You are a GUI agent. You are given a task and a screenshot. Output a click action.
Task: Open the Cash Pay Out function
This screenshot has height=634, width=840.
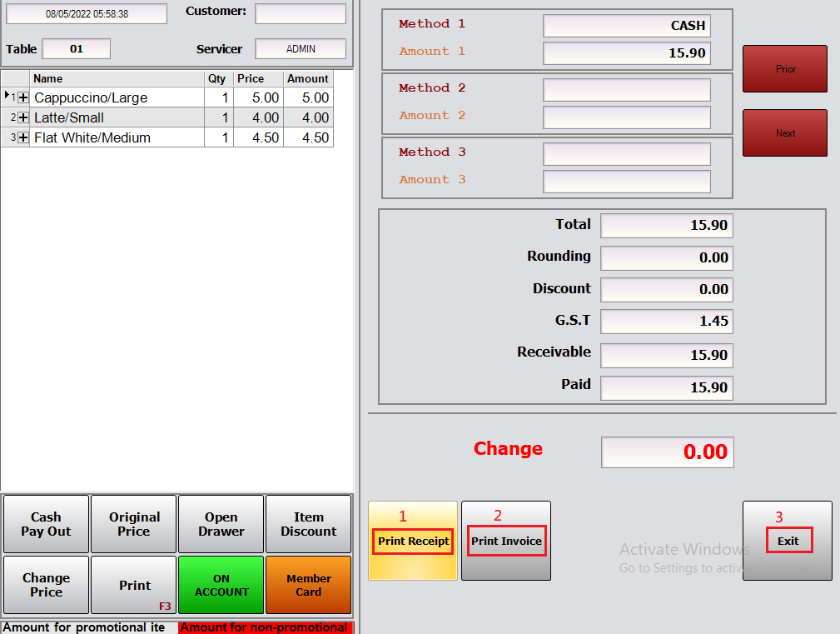(x=46, y=523)
